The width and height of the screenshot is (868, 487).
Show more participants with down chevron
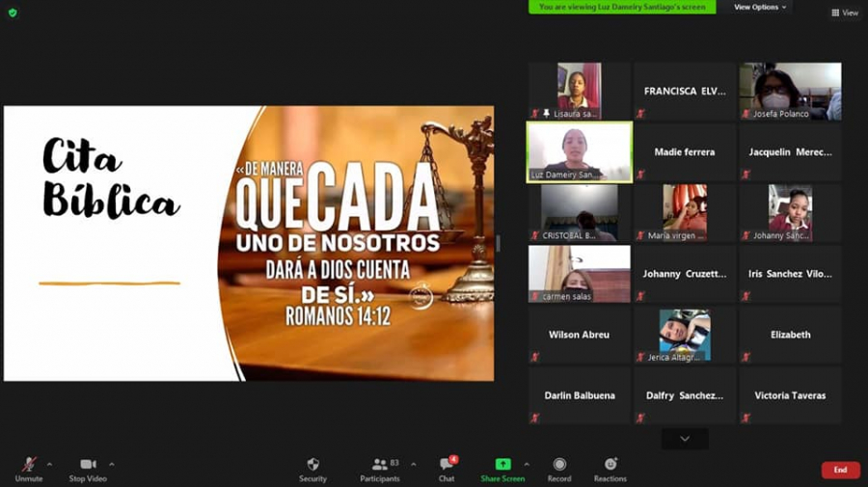click(685, 439)
